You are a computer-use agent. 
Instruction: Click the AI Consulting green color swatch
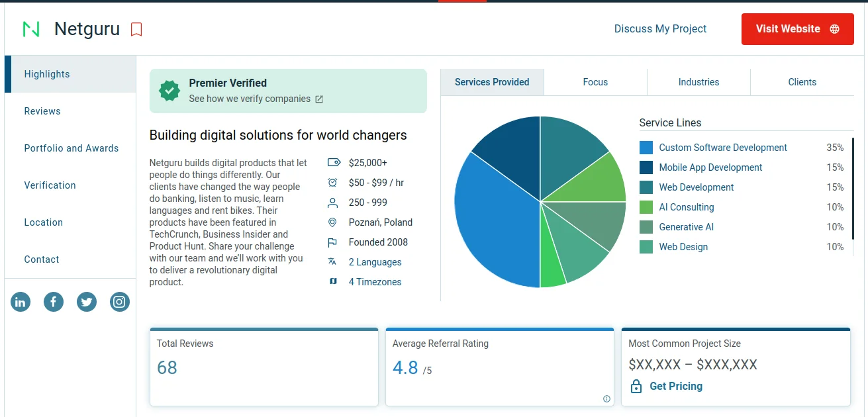tap(646, 207)
